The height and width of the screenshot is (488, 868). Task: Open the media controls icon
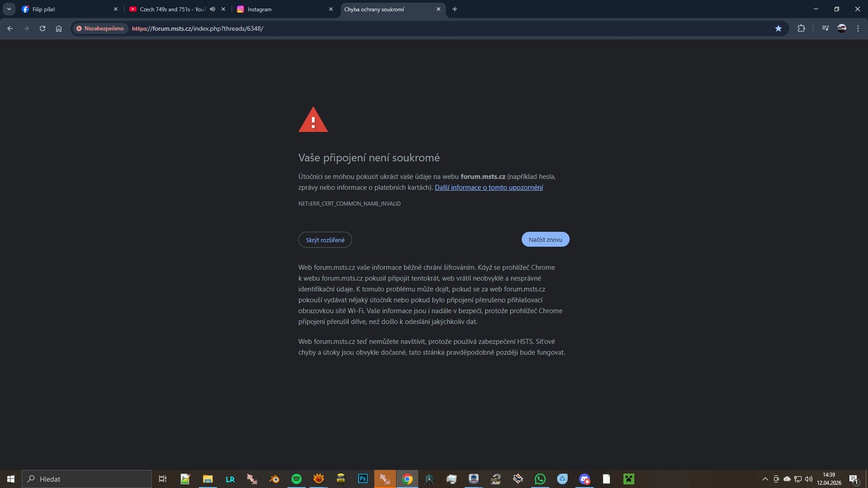pyautogui.click(x=826, y=29)
